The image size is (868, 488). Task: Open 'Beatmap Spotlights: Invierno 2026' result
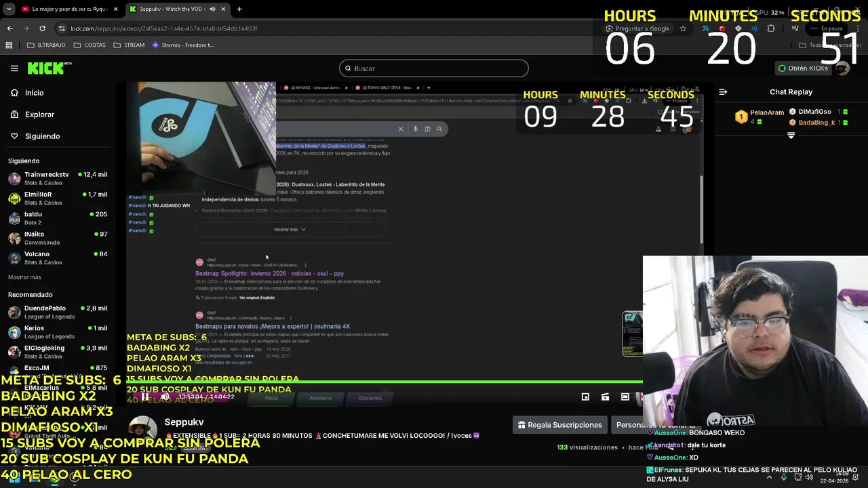point(269,274)
